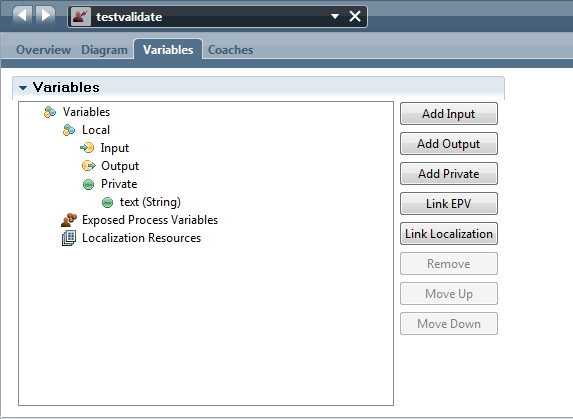Viewport: 573px width, 419px height.
Task: Click the Link EPV button
Action: click(x=449, y=203)
